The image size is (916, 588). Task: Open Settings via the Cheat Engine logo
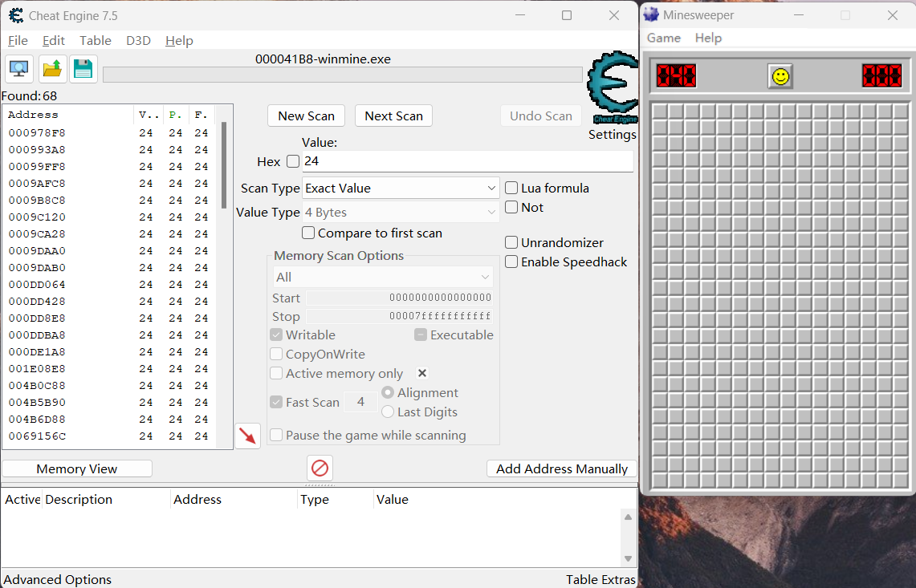pos(612,88)
